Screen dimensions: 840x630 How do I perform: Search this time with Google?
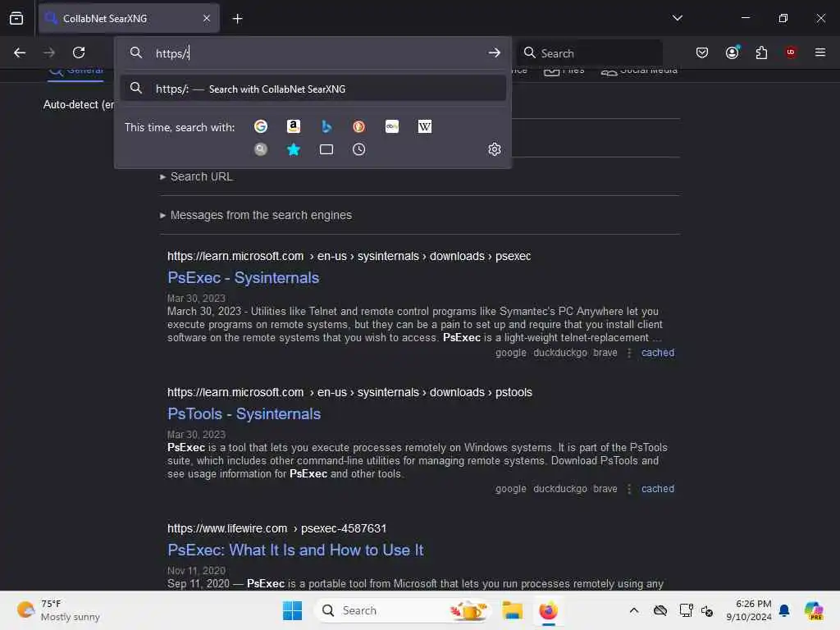[261, 126]
